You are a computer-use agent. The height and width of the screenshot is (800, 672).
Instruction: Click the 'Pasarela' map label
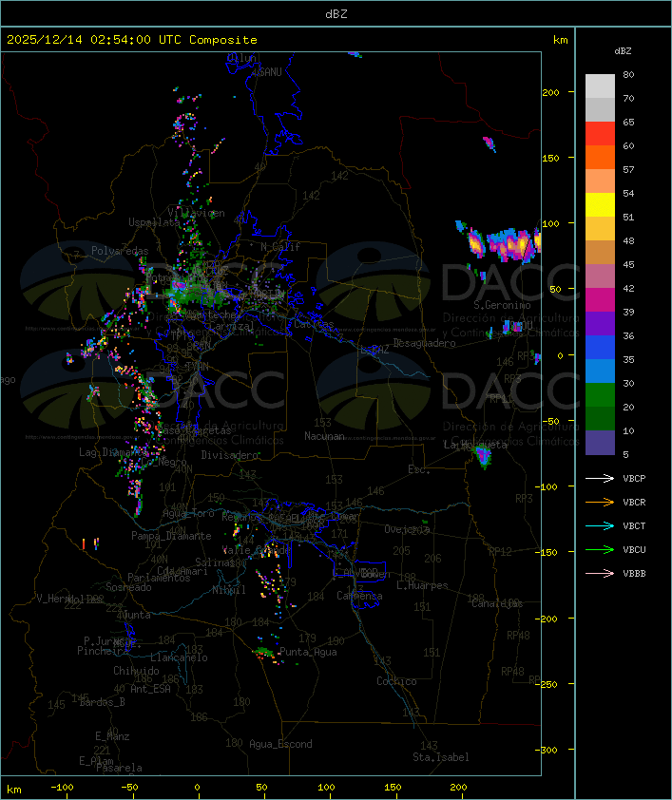[x=119, y=768]
